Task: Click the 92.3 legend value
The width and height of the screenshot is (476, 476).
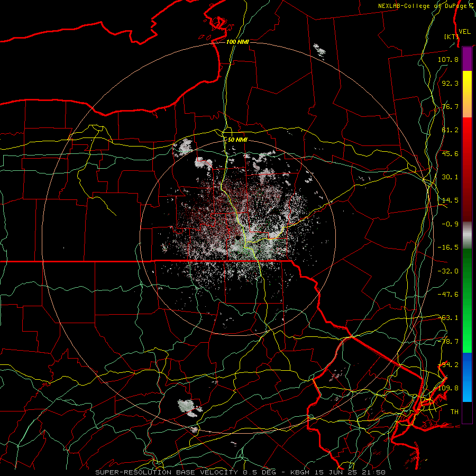Action: 450,83
